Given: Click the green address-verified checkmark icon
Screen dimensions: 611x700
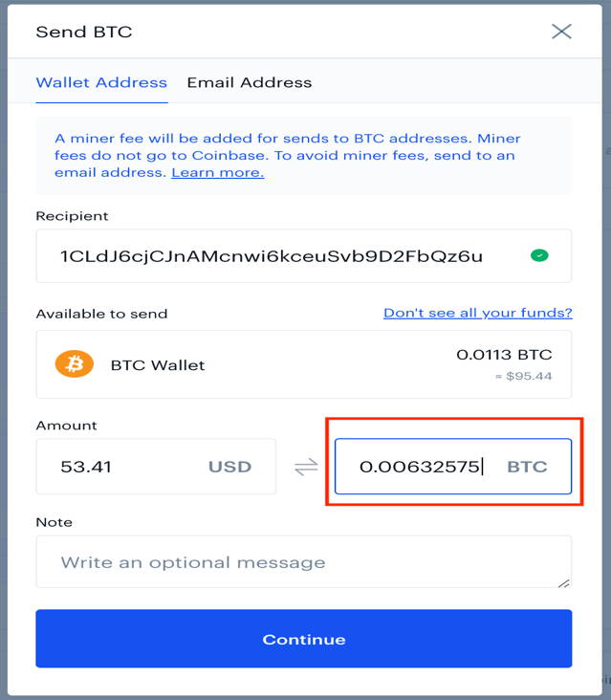Looking at the screenshot, I should (x=539, y=255).
